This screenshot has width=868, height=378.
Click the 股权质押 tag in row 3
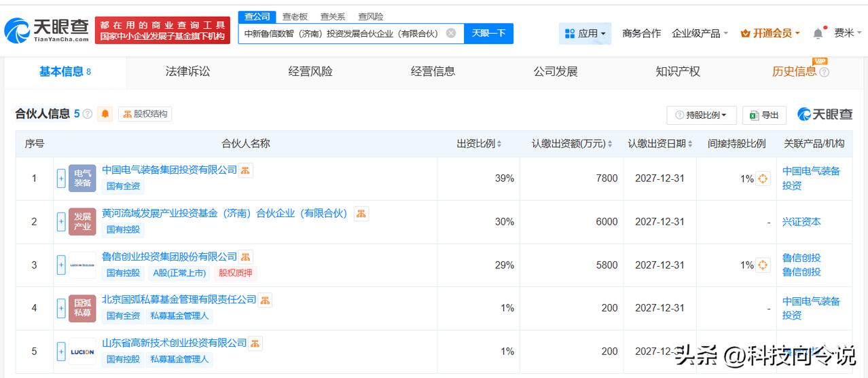(235, 273)
